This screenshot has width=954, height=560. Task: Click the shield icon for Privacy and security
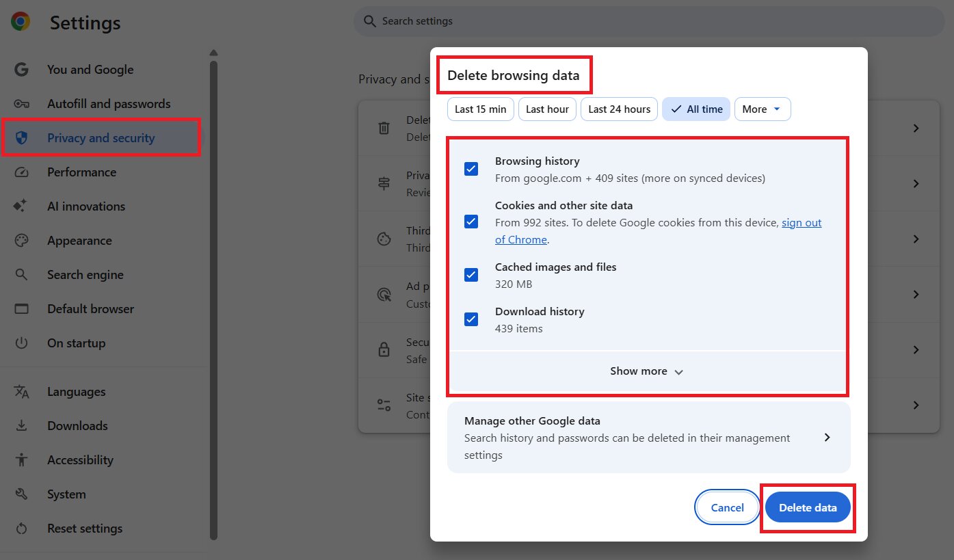coord(21,138)
